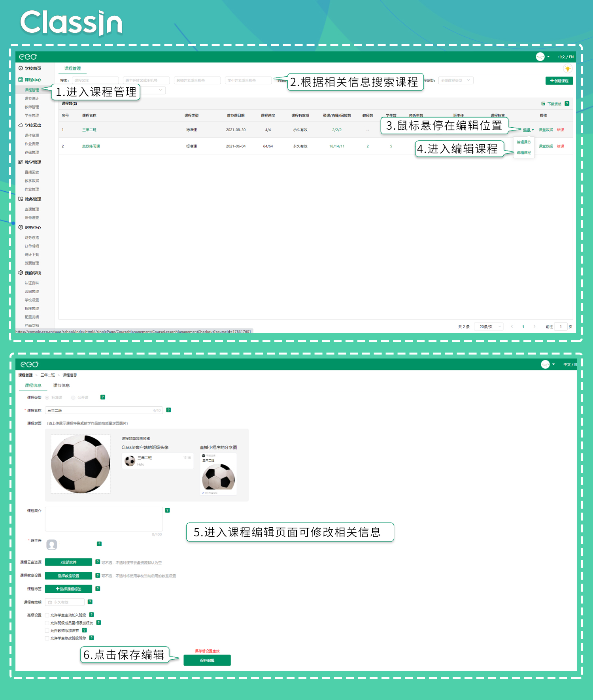Screen dimensions: 593x700
Task: Click the 课程中心 calendar icon
Action: (x=21, y=79)
